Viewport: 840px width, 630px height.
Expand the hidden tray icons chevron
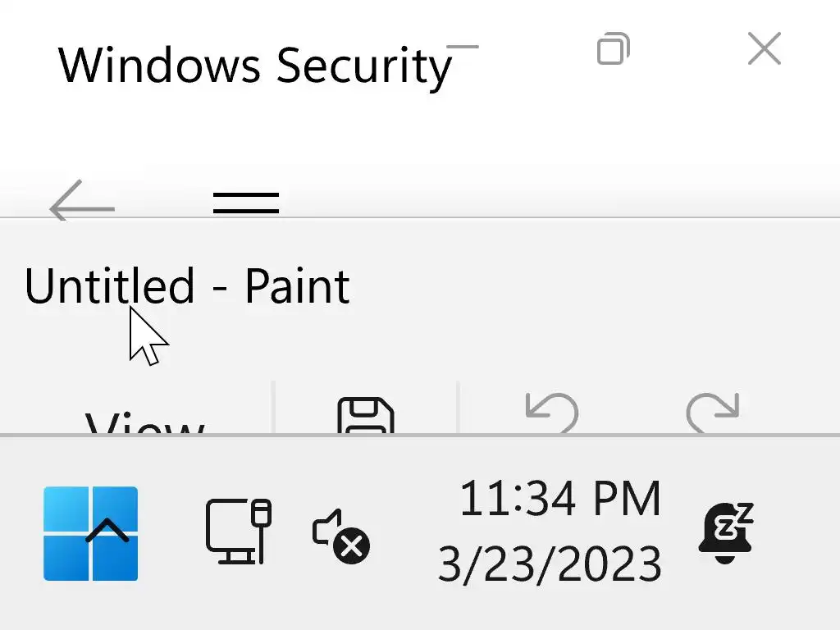(107, 532)
